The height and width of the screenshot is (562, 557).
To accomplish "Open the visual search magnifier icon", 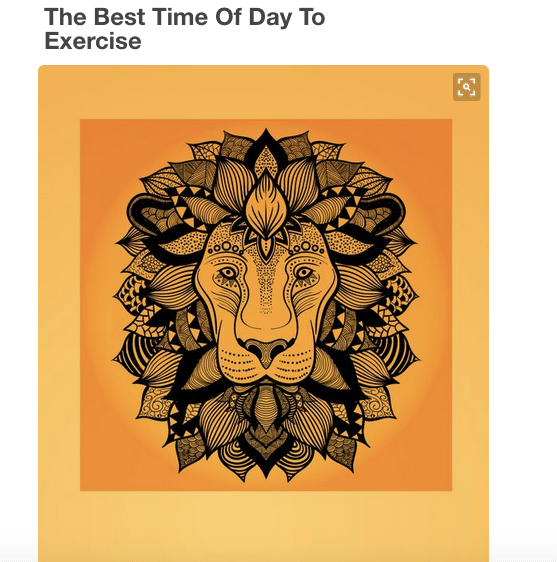I will tap(466, 87).
